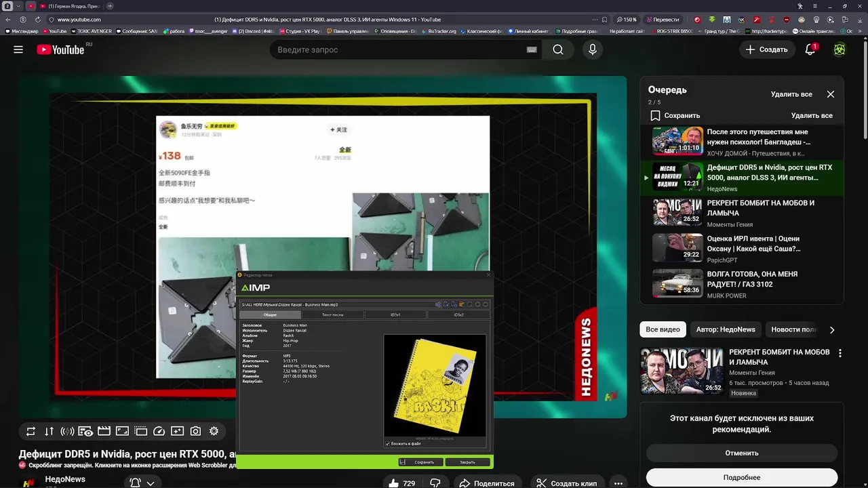Click the speedometer playback speed icon
The width and height of the screenshot is (868, 488).
[x=159, y=431]
